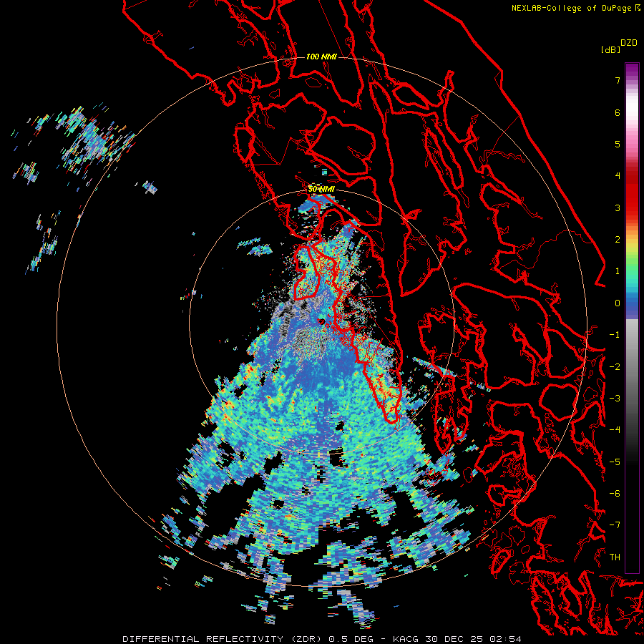644x644 pixels.
Task: Click the 2 dB legend label
Action: click(x=618, y=240)
